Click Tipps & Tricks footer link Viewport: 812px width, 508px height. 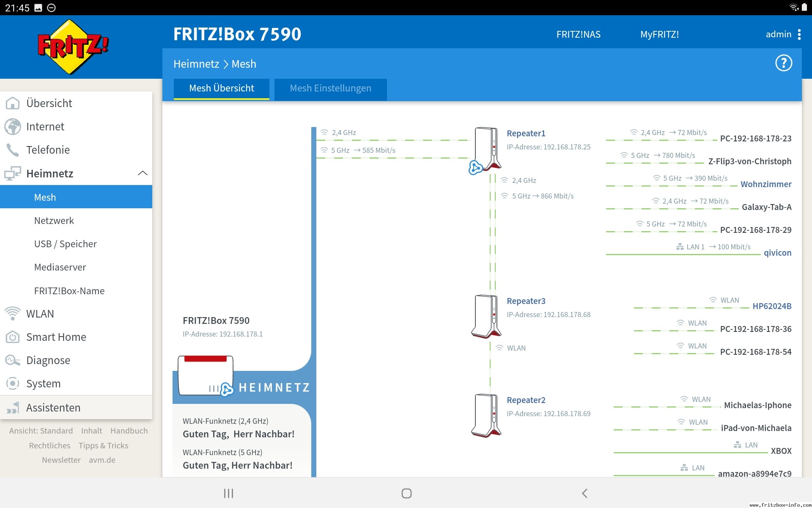(103, 445)
